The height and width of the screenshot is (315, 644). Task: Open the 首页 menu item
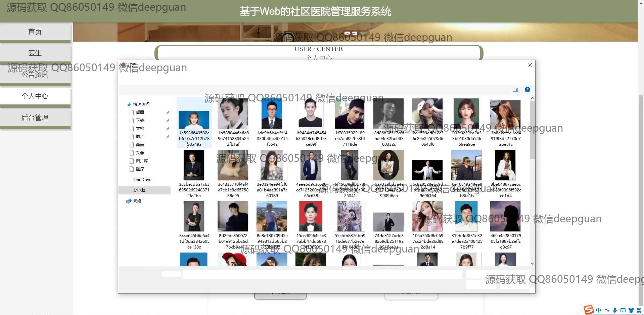[x=35, y=32]
